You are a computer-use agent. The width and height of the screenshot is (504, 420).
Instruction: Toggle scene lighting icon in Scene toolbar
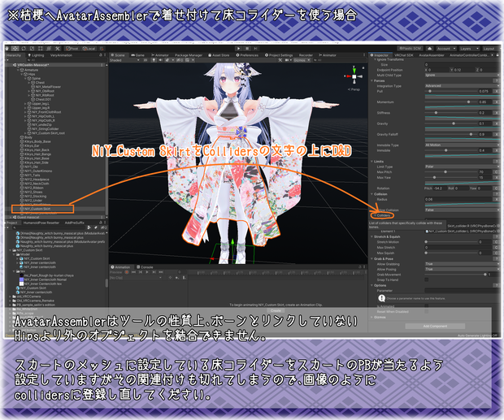point(154,60)
